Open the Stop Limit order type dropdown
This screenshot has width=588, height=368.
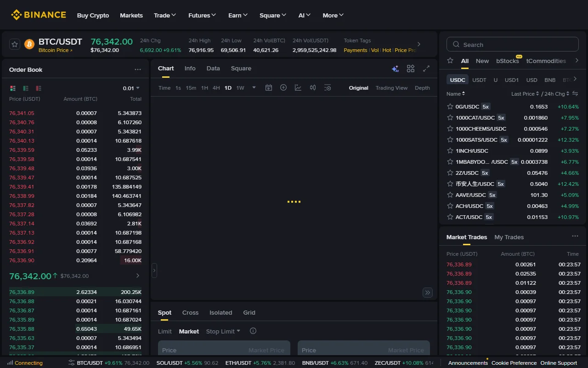pos(223,331)
